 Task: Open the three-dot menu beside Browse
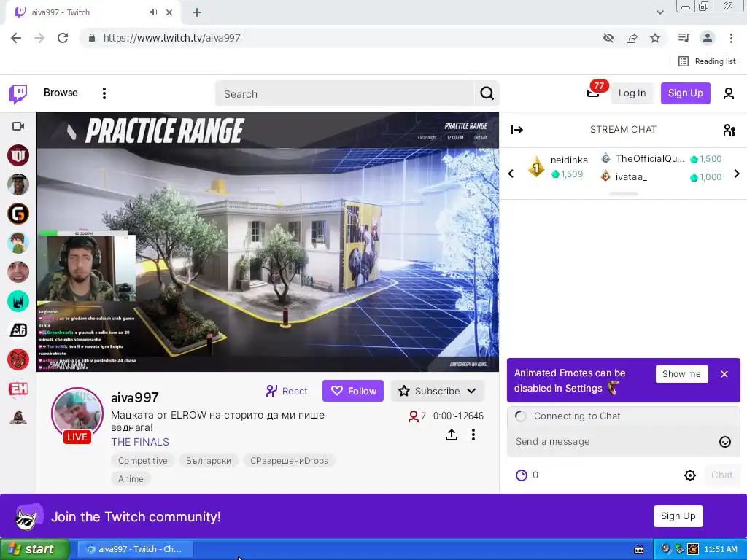[104, 93]
